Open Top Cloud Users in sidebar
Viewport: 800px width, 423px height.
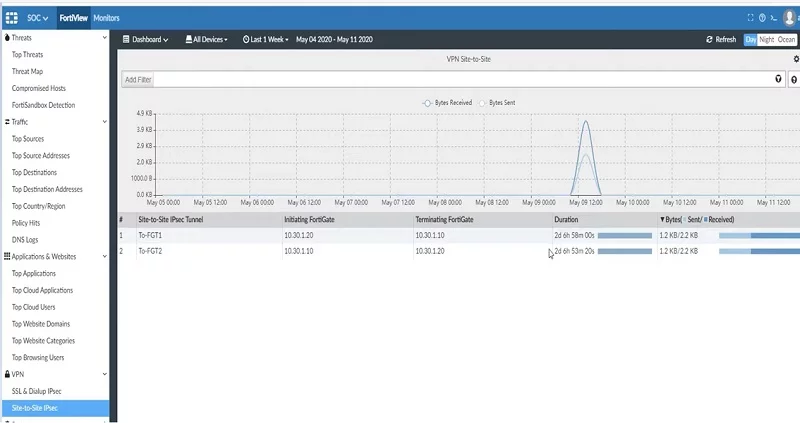click(x=34, y=307)
